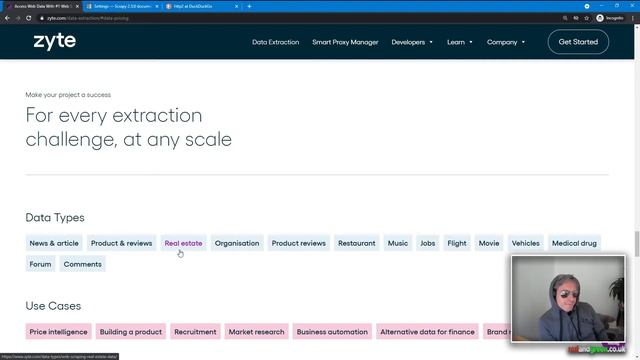Image resolution: width=640 pixels, height=360 pixels.
Task: Open the Market research use case
Action: 256,332
